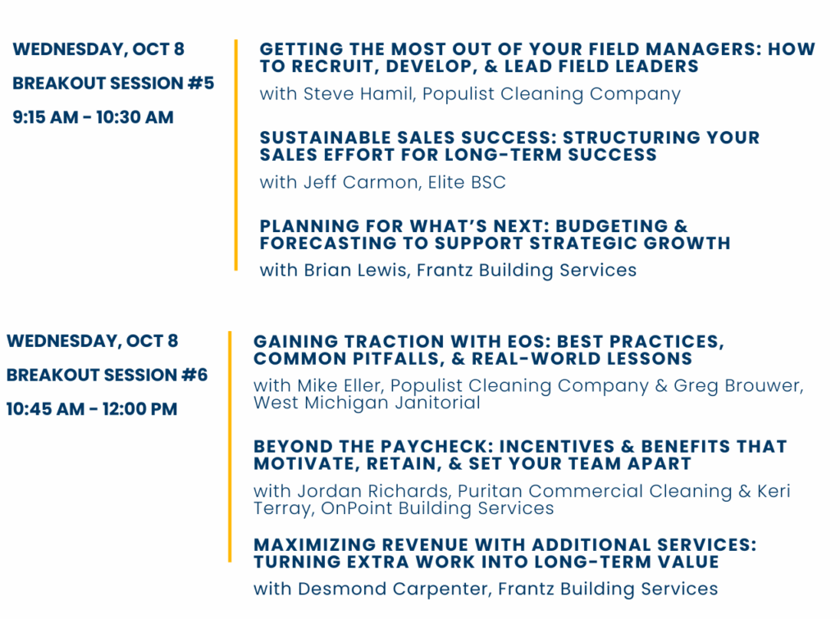840x619 pixels.
Task: Click the Breakout Session #5 label
Action: tap(113, 84)
